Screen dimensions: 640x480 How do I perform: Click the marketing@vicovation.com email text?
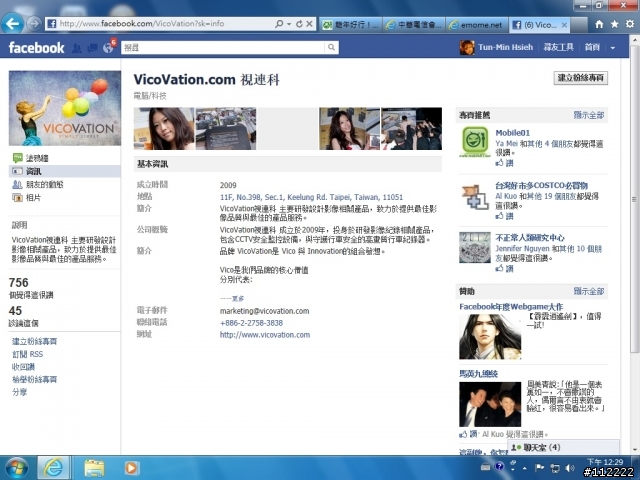tap(264, 311)
